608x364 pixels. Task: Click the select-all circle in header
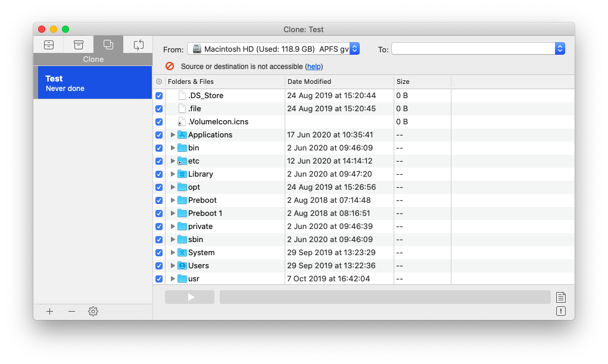[159, 81]
